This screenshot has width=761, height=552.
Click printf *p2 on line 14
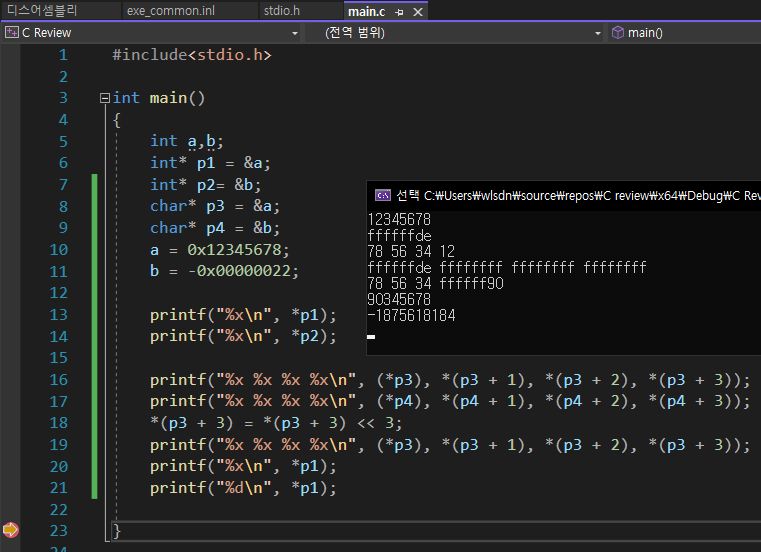point(243,336)
